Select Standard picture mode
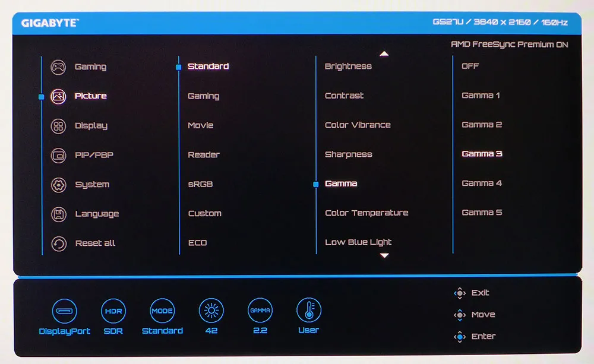 tap(208, 67)
